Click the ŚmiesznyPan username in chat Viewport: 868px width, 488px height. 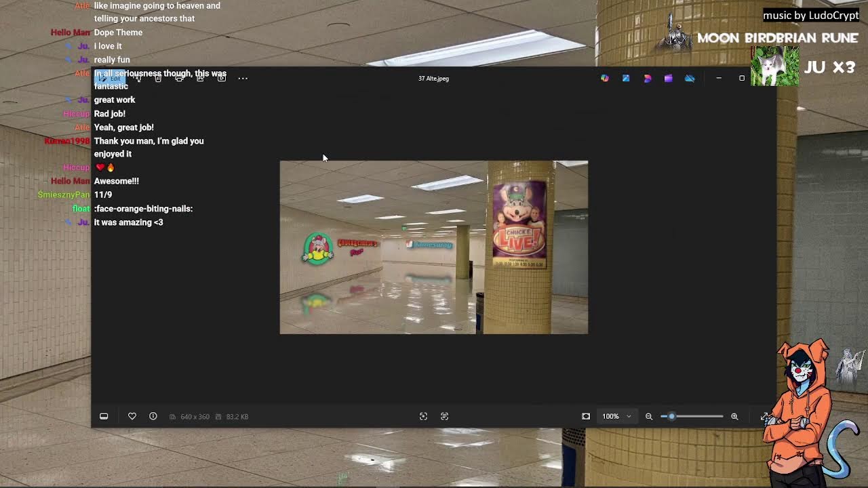(x=64, y=195)
